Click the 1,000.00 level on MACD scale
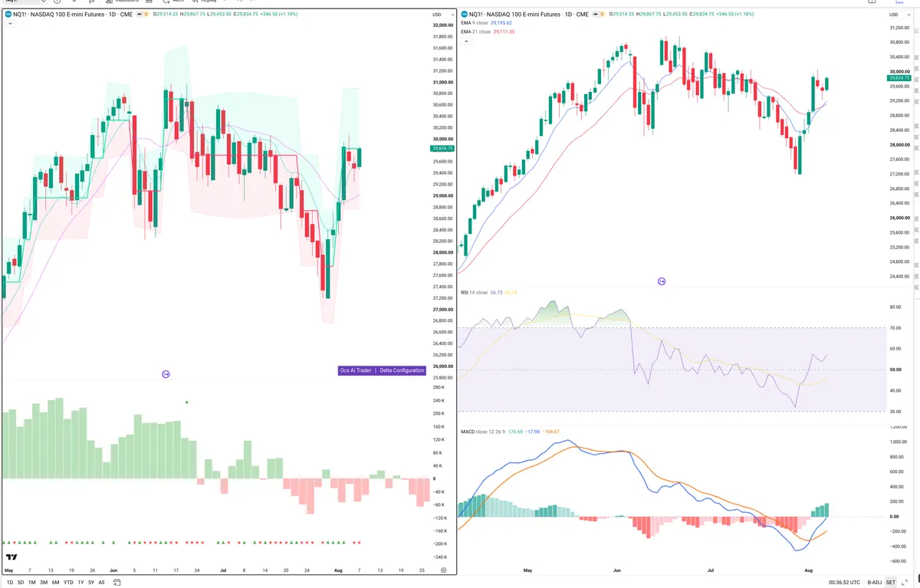 [x=898, y=442]
